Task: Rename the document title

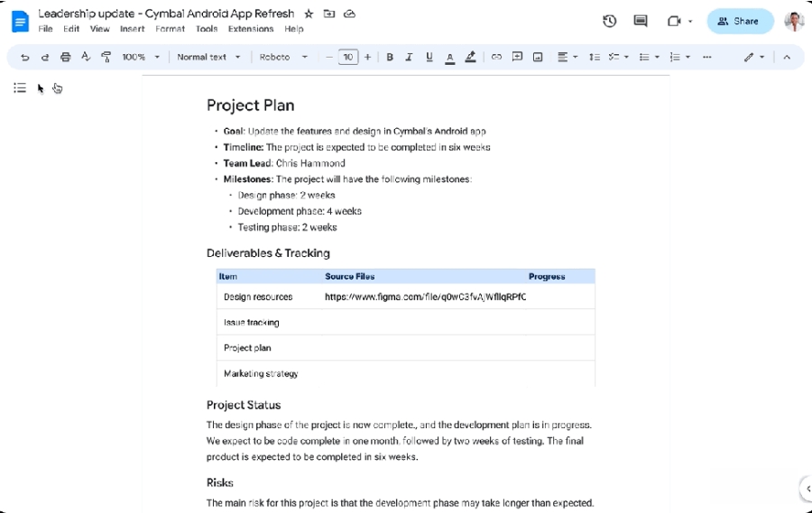Action: tap(166, 14)
